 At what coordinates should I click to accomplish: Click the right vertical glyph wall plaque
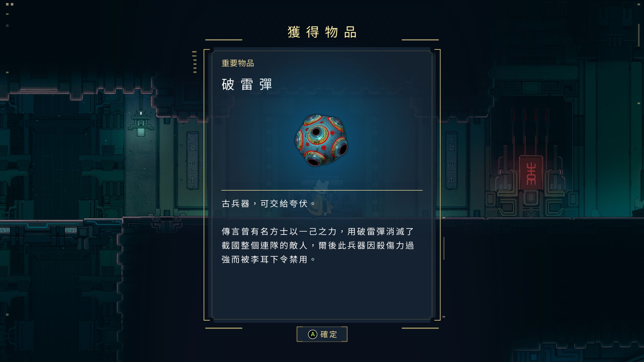(451, 160)
